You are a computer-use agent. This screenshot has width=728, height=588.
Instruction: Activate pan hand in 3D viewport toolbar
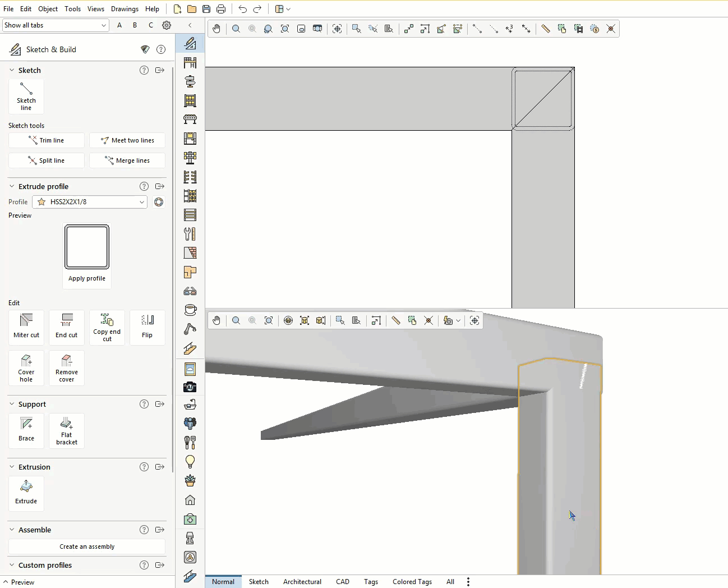pyautogui.click(x=216, y=320)
